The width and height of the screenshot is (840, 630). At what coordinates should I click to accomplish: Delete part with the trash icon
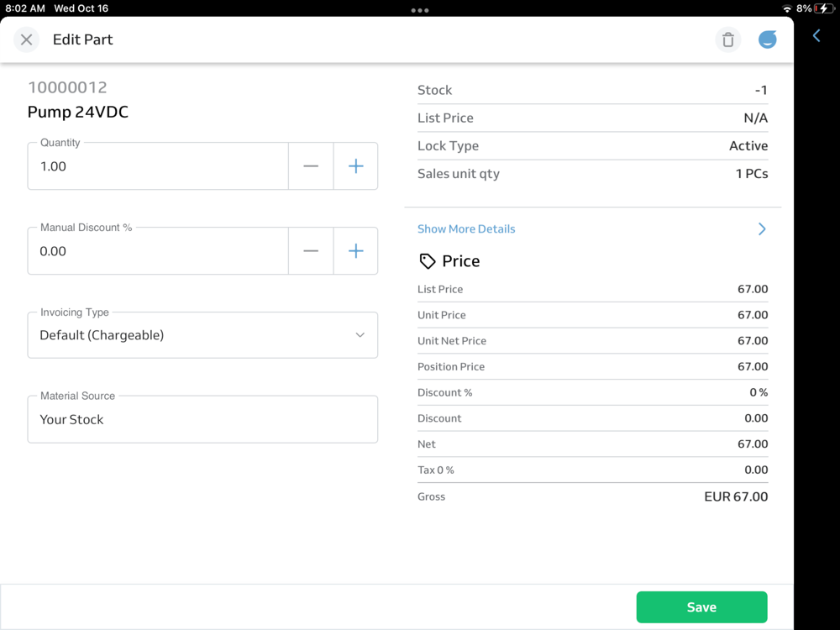point(727,39)
